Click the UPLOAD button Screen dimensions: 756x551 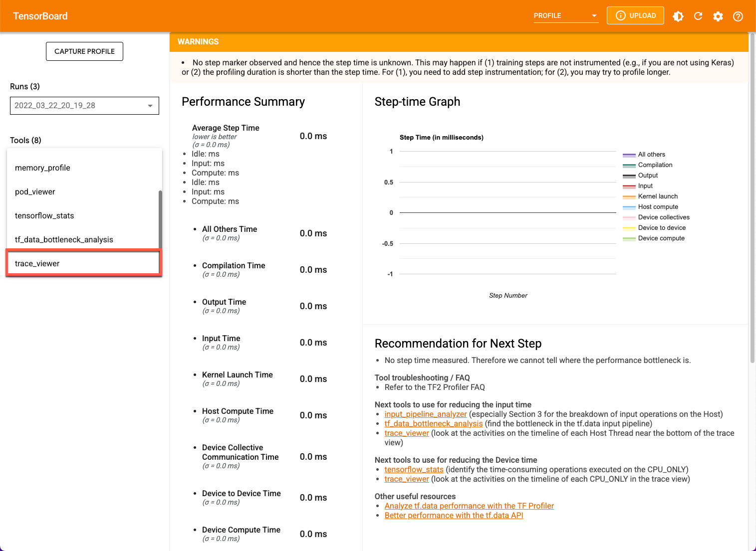click(x=635, y=15)
